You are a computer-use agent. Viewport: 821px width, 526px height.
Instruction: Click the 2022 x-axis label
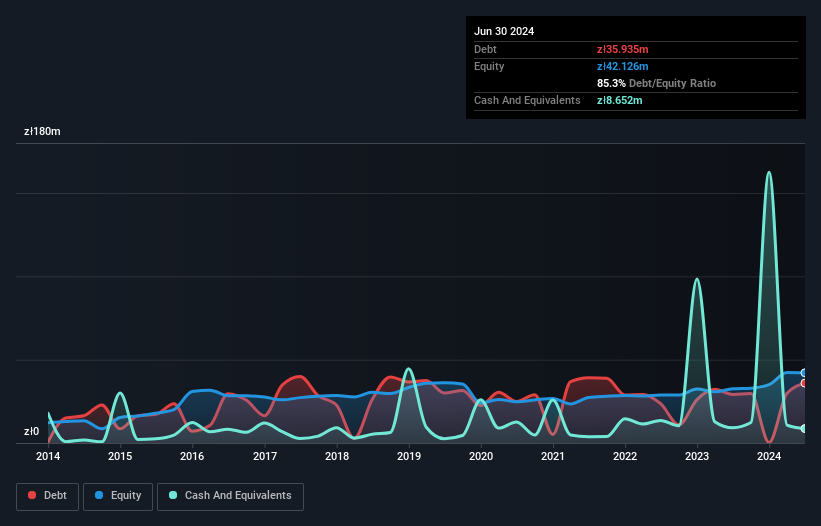(x=625, y=456)
